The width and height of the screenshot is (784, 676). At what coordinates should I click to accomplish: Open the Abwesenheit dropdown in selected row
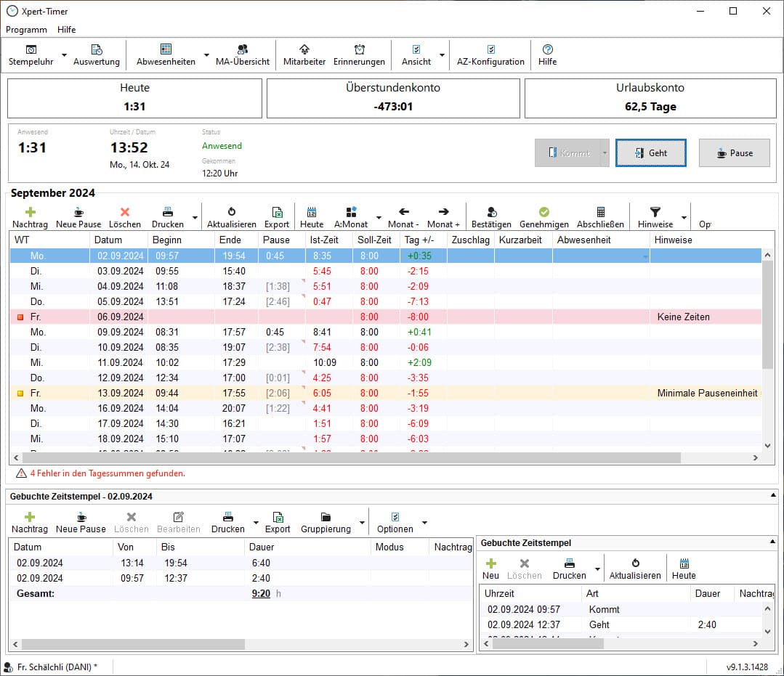point(644,256)
